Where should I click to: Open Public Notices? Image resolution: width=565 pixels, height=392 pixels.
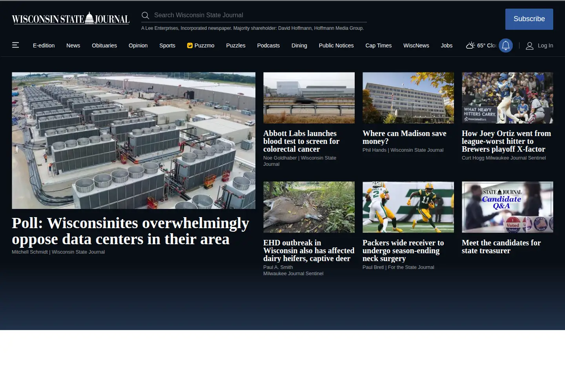coord(336,45)
